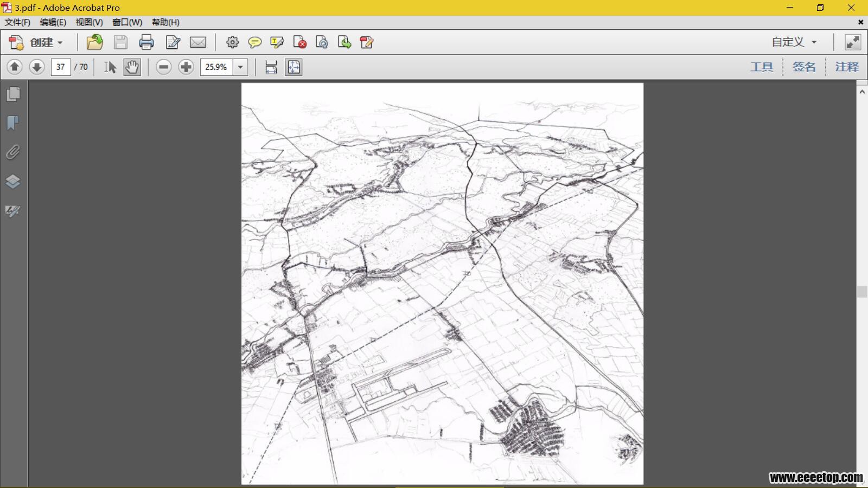Zoom out with the minus button
The width and height of the screenshot is (868, 488).
pos(163,67)
